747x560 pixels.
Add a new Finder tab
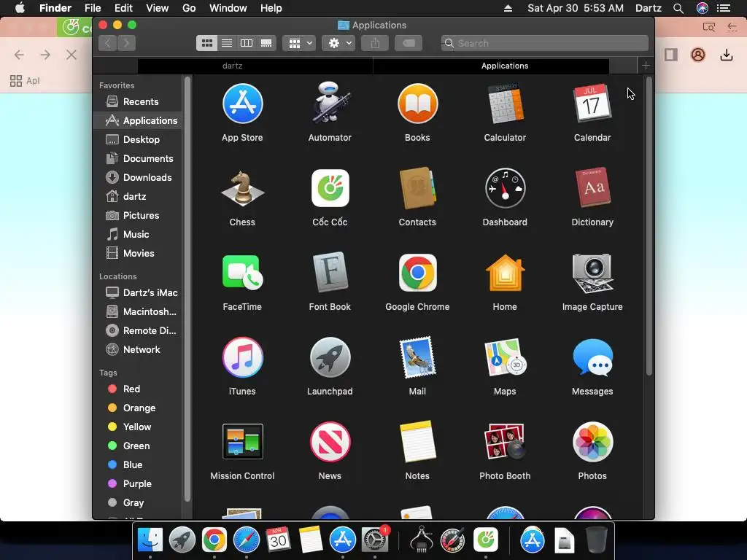646,66
